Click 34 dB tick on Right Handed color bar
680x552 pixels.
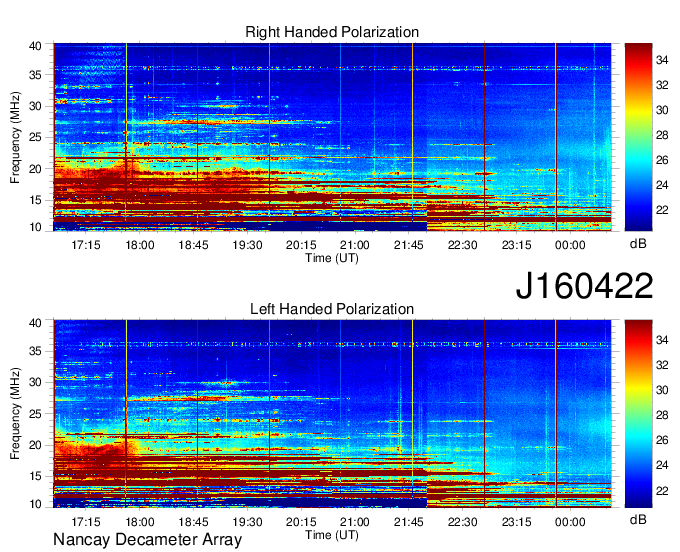pos(662,60)
